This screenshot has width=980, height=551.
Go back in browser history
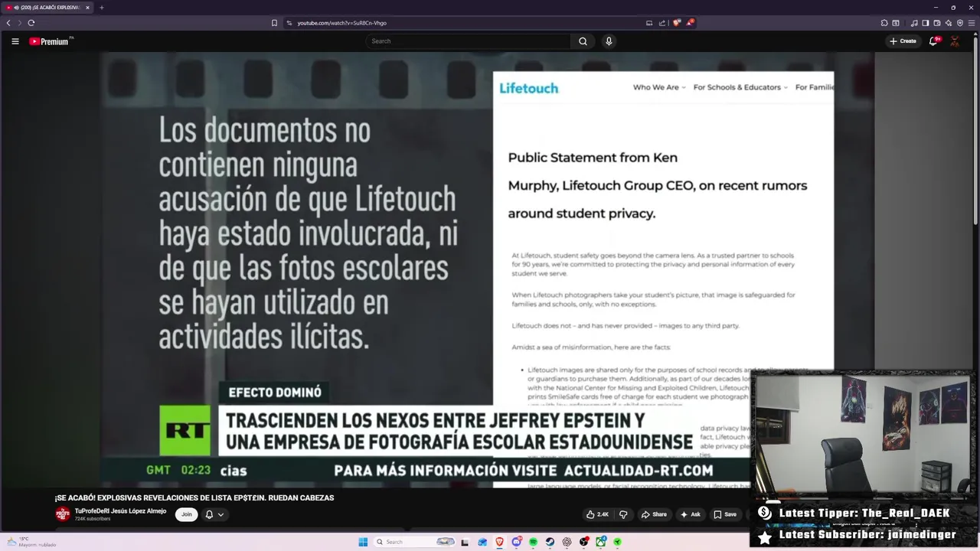click(x=8, y=23)
